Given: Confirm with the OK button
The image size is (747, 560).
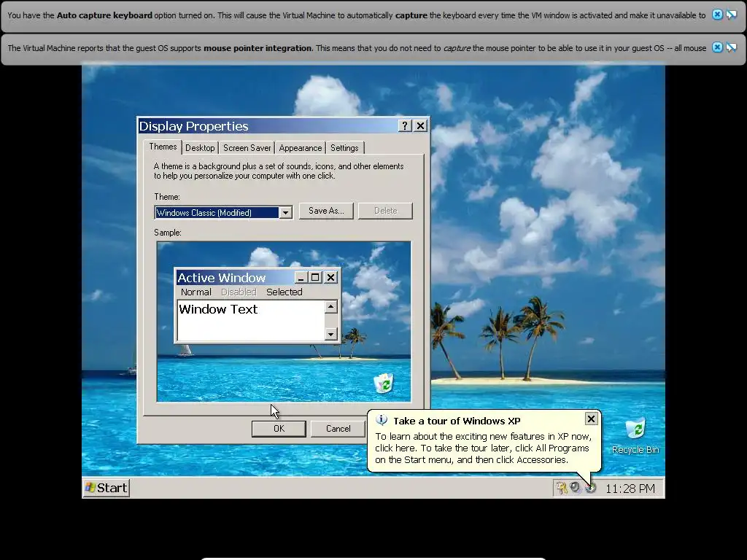Looking at the screenshot, I should click(x=279, y=429).
